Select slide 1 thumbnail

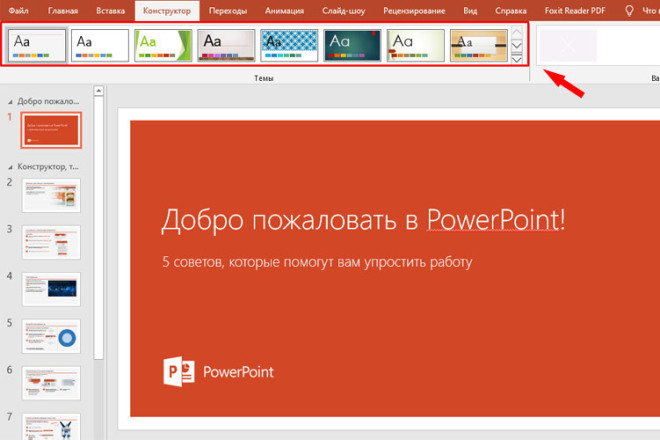(x=51, y=130)
